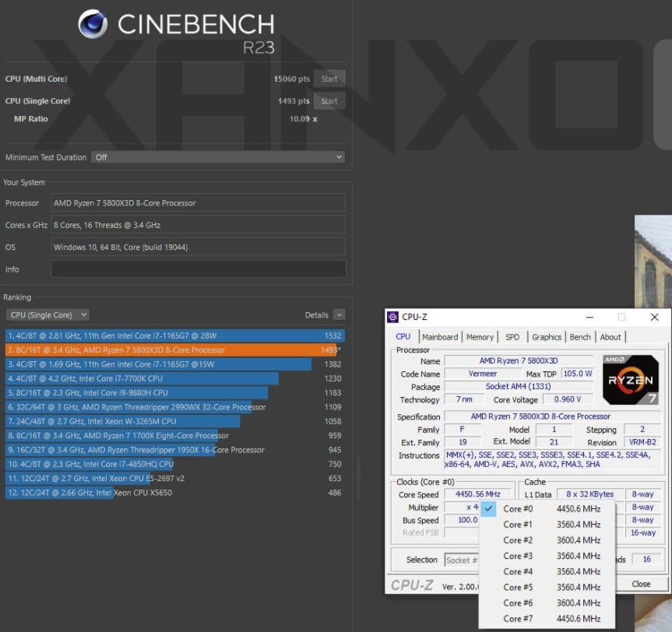Start the CPU Single Core benchmark

click(x=329, y=100)
